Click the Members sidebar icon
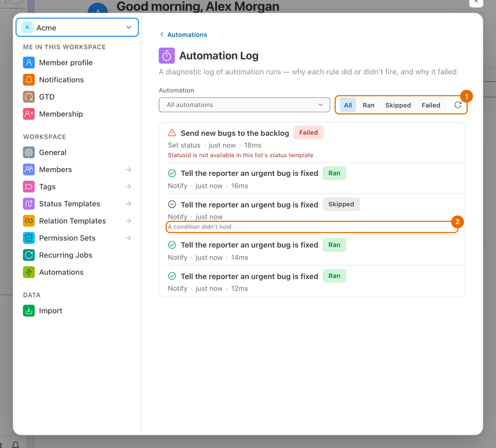 point(29,170)
